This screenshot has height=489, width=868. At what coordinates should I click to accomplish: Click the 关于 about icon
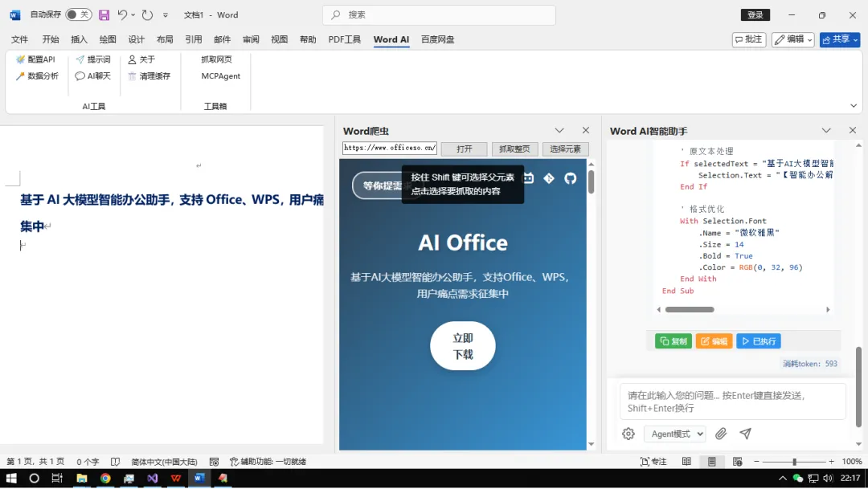(132, 59)
